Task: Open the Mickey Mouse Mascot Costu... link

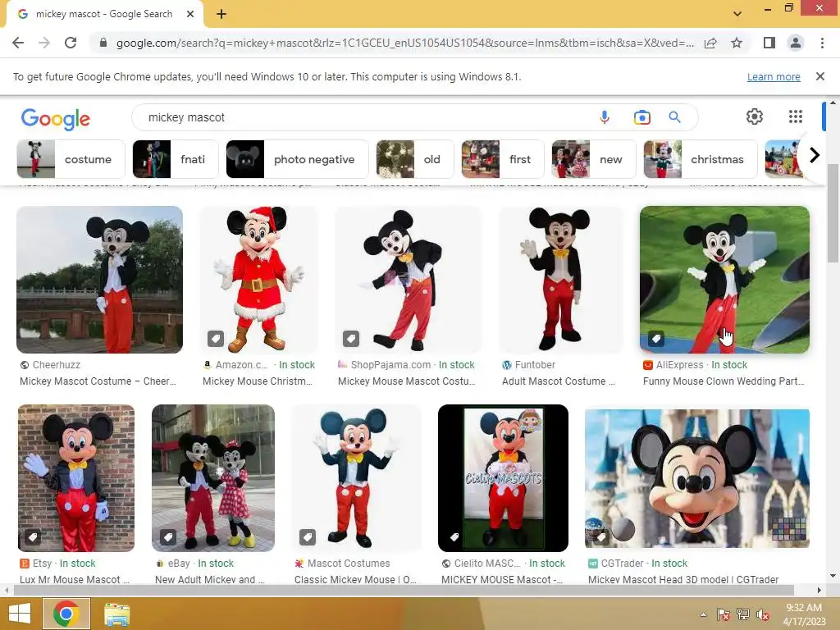Action: 407,381
